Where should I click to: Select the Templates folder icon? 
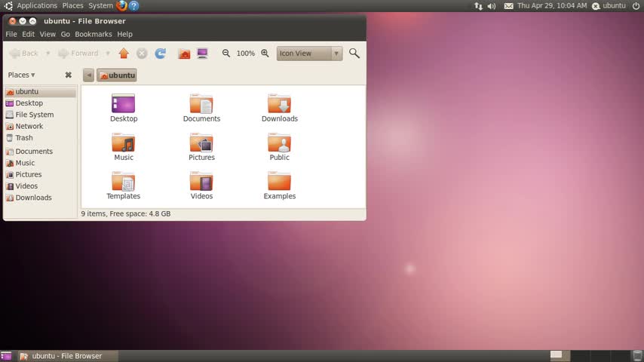pyautogui.click(x=123, y=181)
